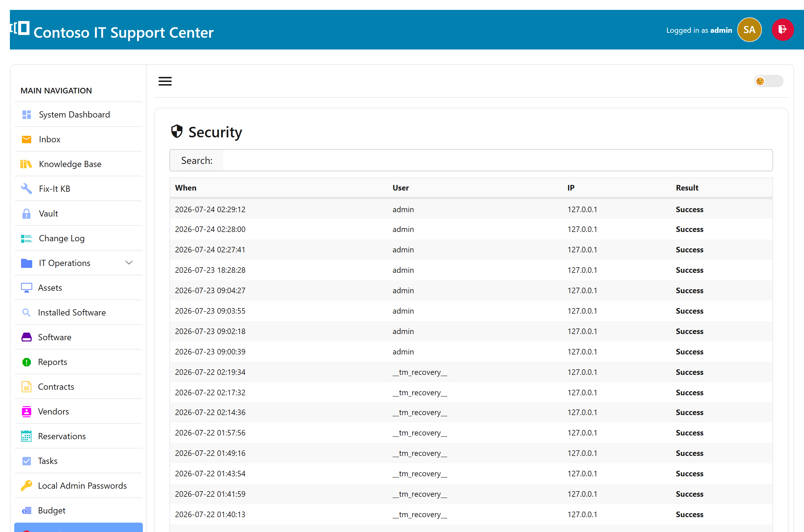This screenshot has height=532, width=804.
Task: Click the Change Log list icon
Action: coord(27,238)
